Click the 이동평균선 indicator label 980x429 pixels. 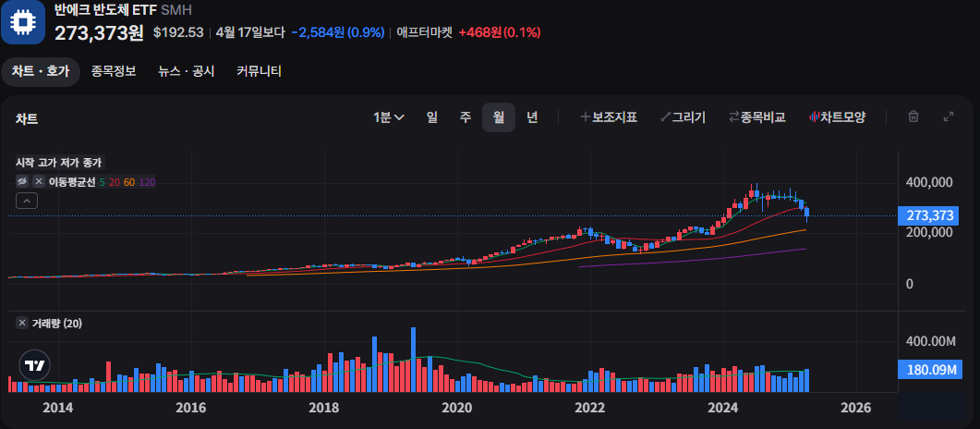pos(72,182)
